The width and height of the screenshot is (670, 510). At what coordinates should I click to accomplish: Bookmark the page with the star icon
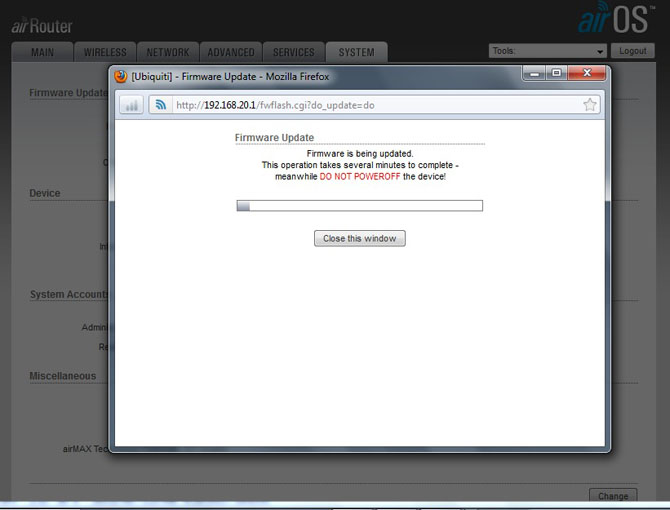point(590,105)
